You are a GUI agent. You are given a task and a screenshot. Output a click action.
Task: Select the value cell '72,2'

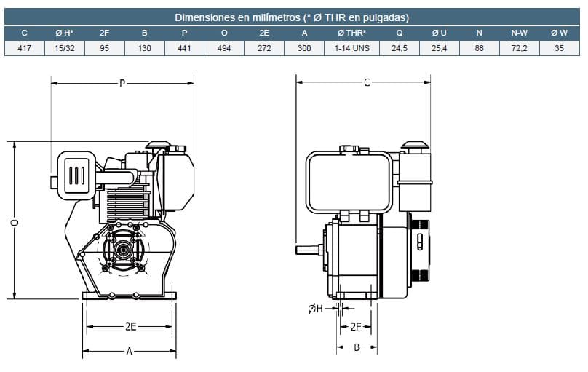[x=520, y=48]
